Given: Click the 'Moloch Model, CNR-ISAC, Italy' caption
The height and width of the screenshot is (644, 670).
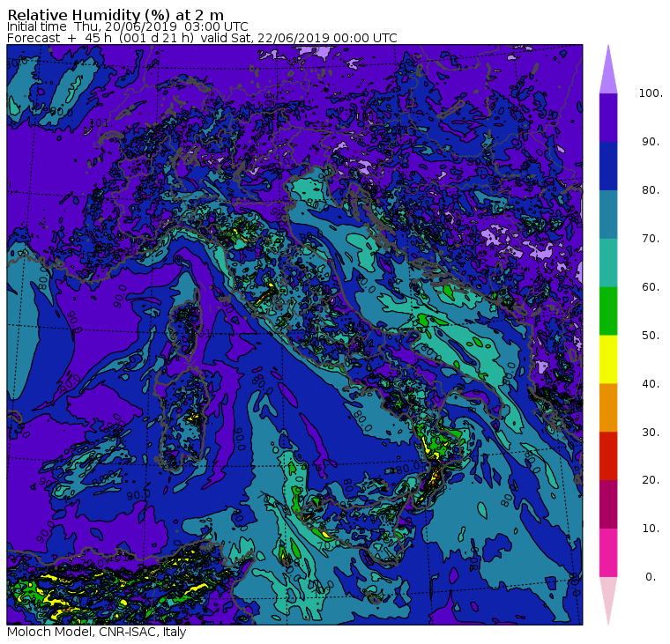Looking at the screenshot, I should 97,632.
